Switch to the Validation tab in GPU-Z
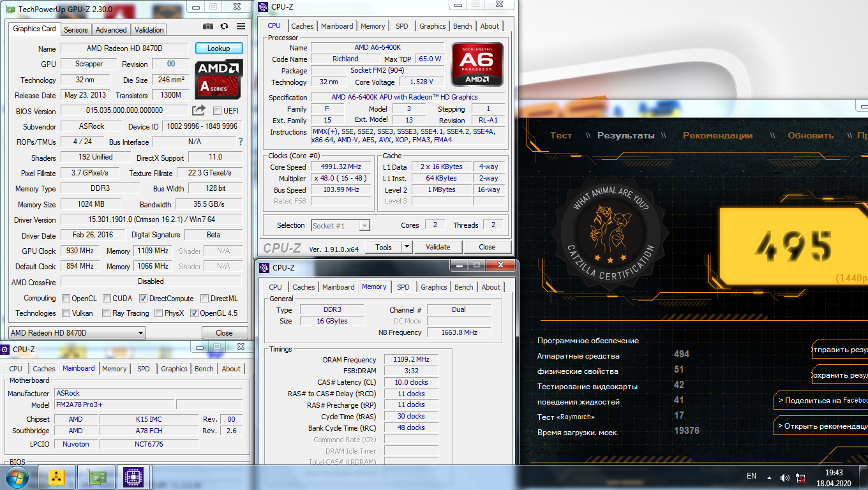Screen dimensions: 868x490 pyautogui.click(x=149, y=29)
